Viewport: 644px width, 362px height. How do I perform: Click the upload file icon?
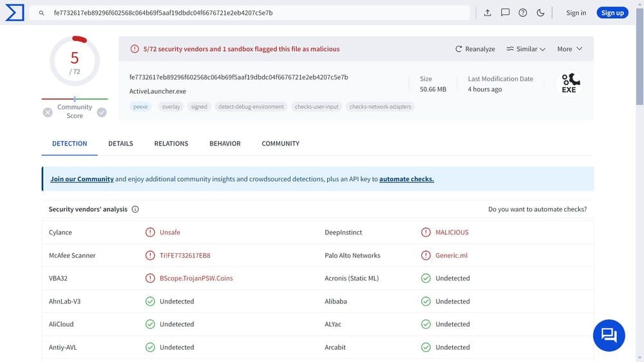coord(488,13)
